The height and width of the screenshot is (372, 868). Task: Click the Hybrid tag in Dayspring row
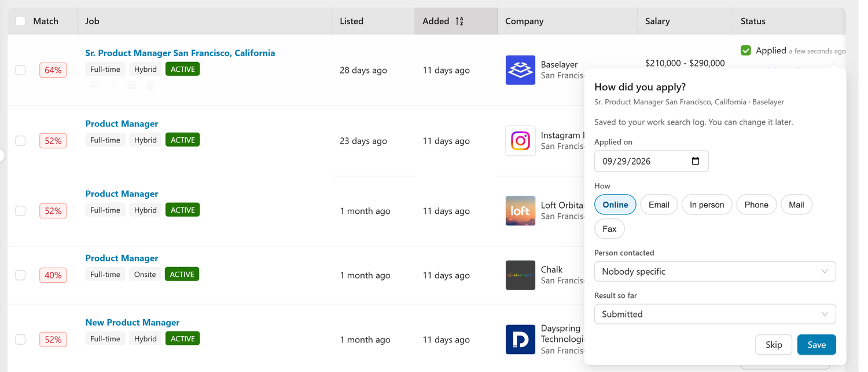[145, 339]
